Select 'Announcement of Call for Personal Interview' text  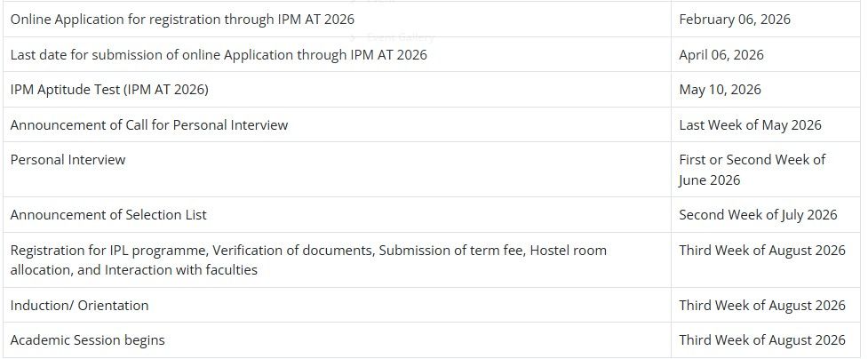tap(149, 125)
